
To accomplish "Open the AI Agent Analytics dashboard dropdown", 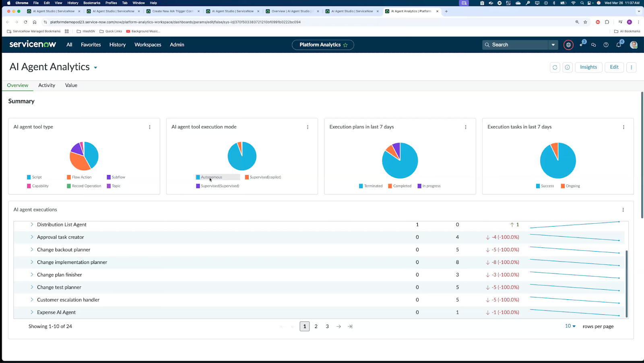I will click(95, 68).
